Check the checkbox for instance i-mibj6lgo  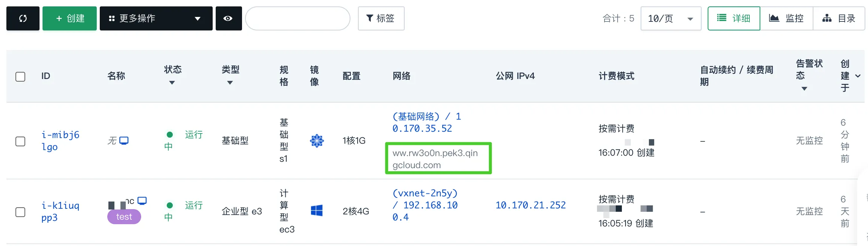20,141
